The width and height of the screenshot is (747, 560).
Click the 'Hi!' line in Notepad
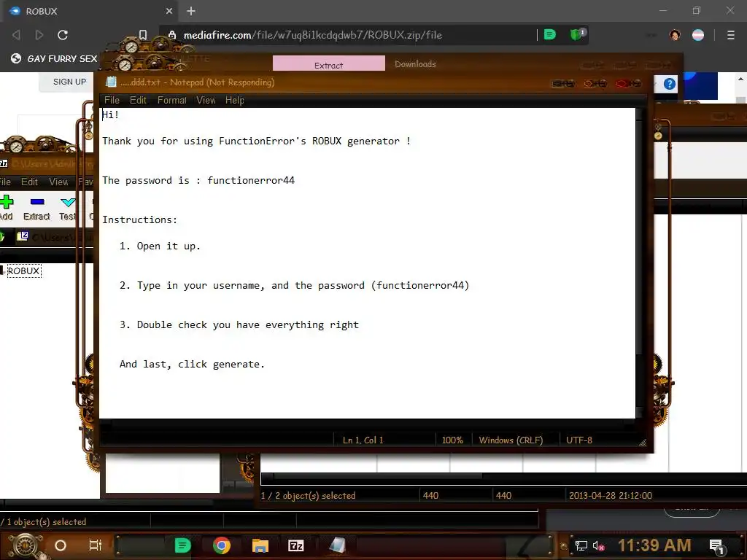tap(111, 114)
